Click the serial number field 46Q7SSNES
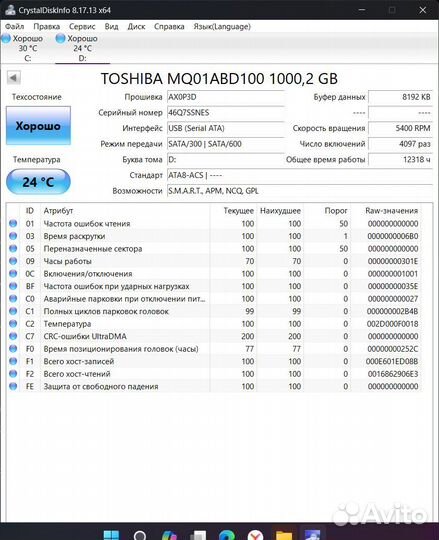The height and width of the screenshot is (540, 439). pyautogui.click(x=226, y=113)
